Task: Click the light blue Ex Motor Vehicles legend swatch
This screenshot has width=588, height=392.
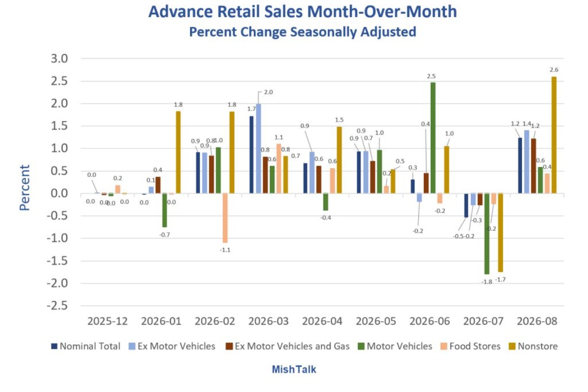Action: tap(132, 346)
